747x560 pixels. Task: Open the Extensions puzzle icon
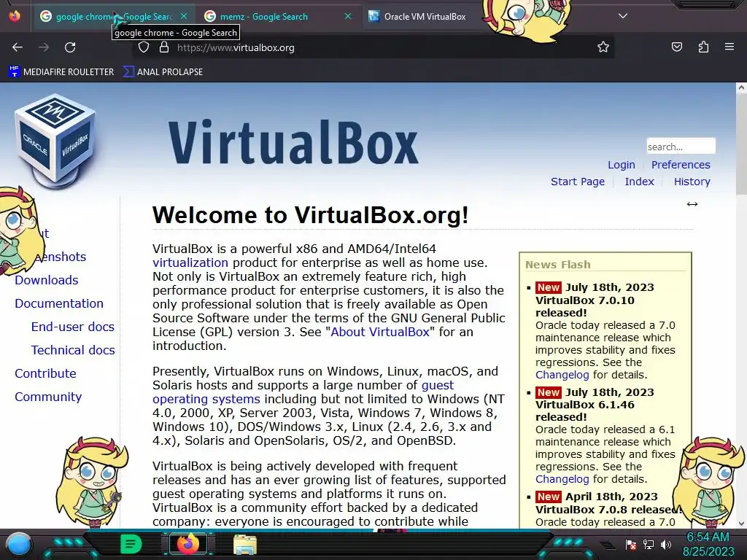point(703,47)
